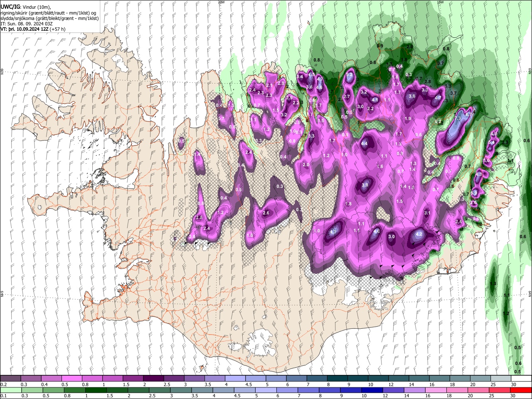This screenshot has width=532, height=399.
Task: Click the '6.7' precipitation value on the map
Action: pos(468,114)
